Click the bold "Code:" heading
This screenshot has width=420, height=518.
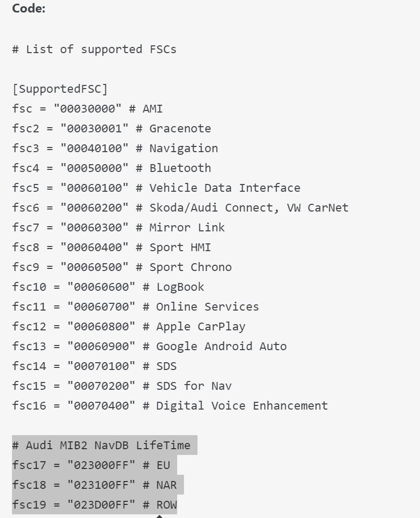[x=29, y=9]
